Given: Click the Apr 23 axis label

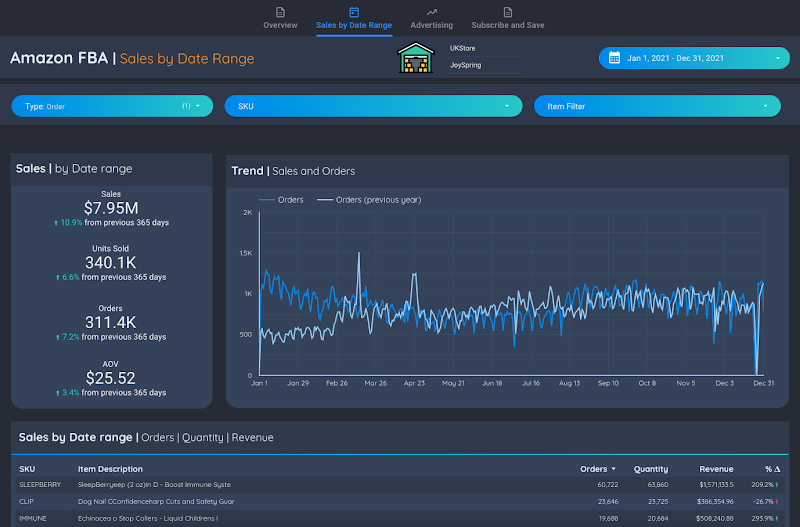Looking at the screenshot, I should click(x=414, y=383).
